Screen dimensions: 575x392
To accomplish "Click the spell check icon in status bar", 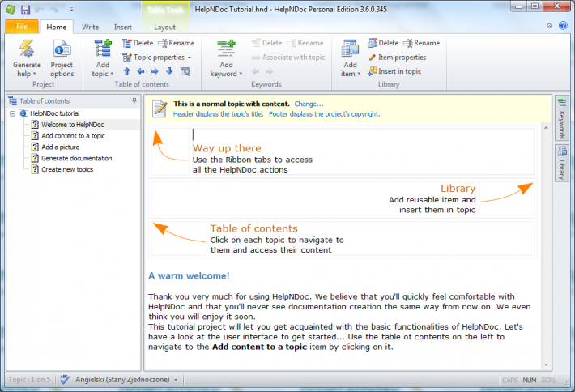I will [x=65, y=380].
